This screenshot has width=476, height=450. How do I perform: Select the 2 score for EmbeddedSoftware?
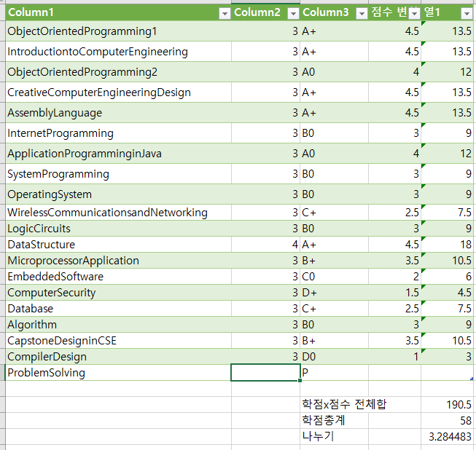[394, 277]
